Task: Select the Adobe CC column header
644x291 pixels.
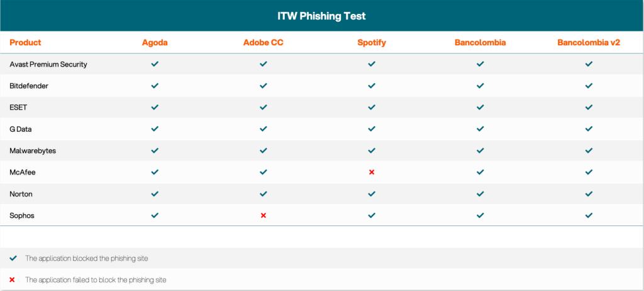Action: [x=264, y=43]
